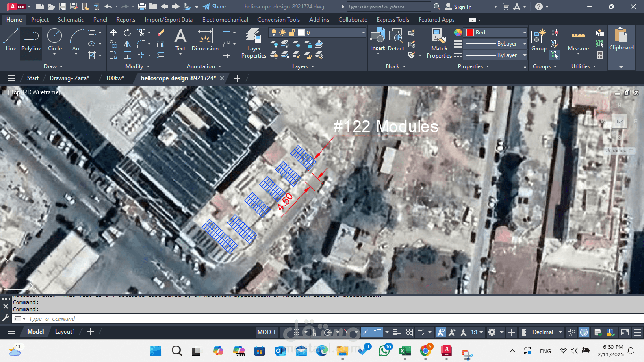This screenshot has height=362, width=644.
Task: Expand the Layers panel
Action: tap(303, 66)
